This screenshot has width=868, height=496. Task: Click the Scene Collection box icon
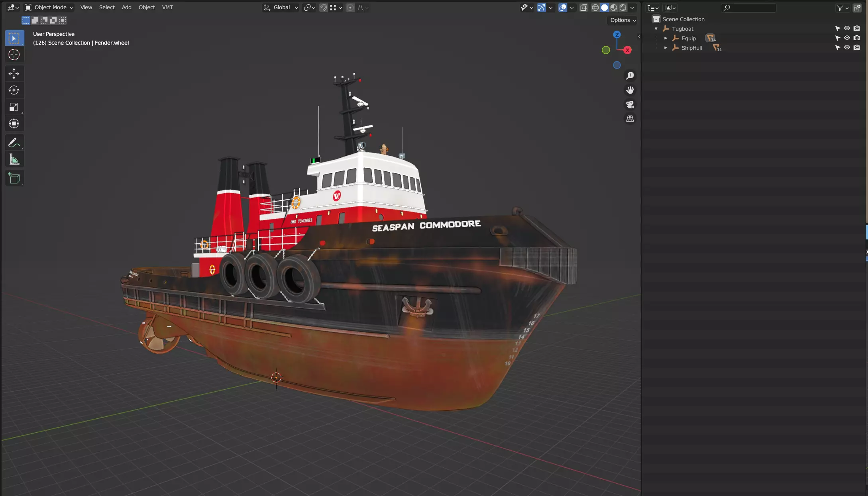[656, 19]
